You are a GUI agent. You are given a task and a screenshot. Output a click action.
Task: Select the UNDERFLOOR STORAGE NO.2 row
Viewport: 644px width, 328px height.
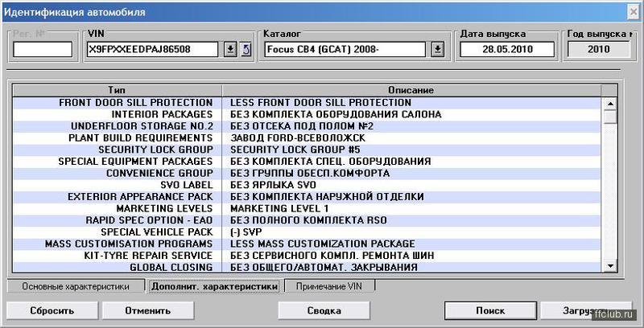pos(308,126)
